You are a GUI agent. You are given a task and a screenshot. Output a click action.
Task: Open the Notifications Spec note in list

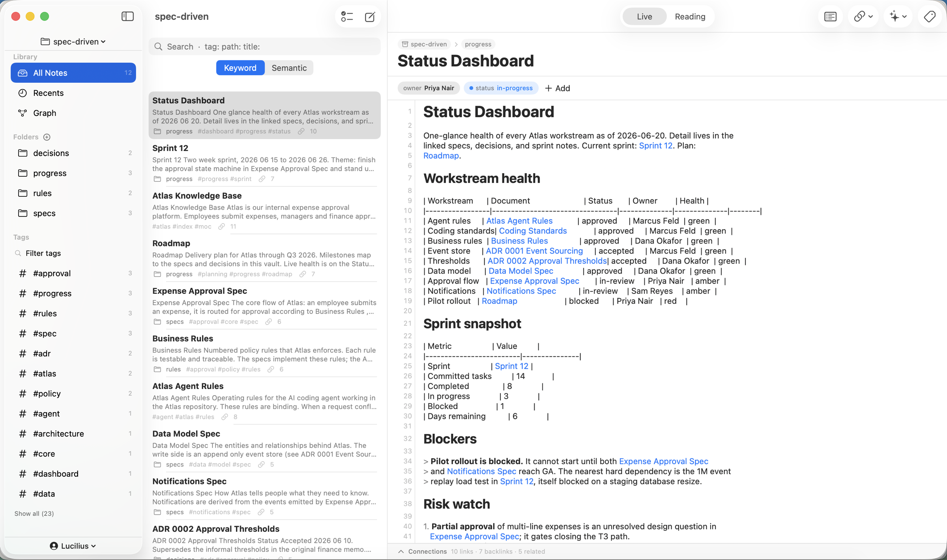(264, 497)
